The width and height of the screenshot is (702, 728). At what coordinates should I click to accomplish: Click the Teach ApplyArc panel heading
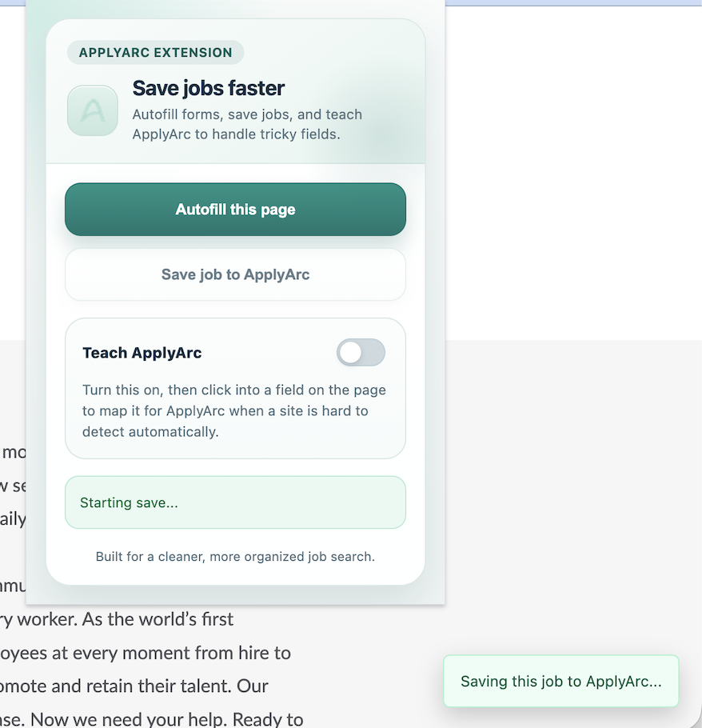142,352
